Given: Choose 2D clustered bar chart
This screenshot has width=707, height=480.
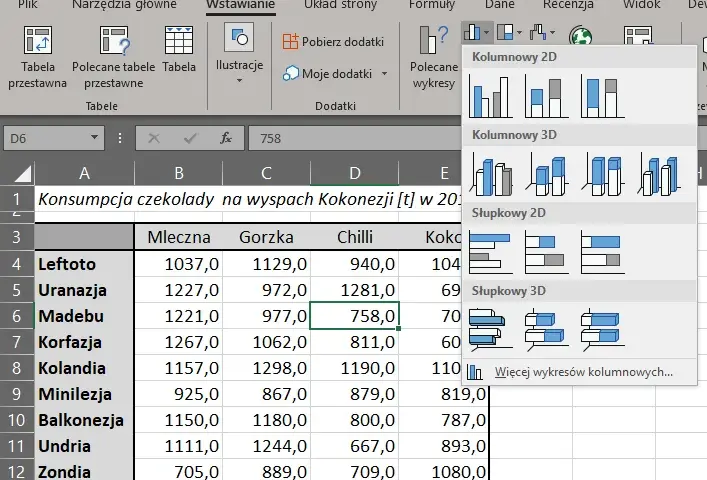Looking at the screenshot, I should [491, 252].
